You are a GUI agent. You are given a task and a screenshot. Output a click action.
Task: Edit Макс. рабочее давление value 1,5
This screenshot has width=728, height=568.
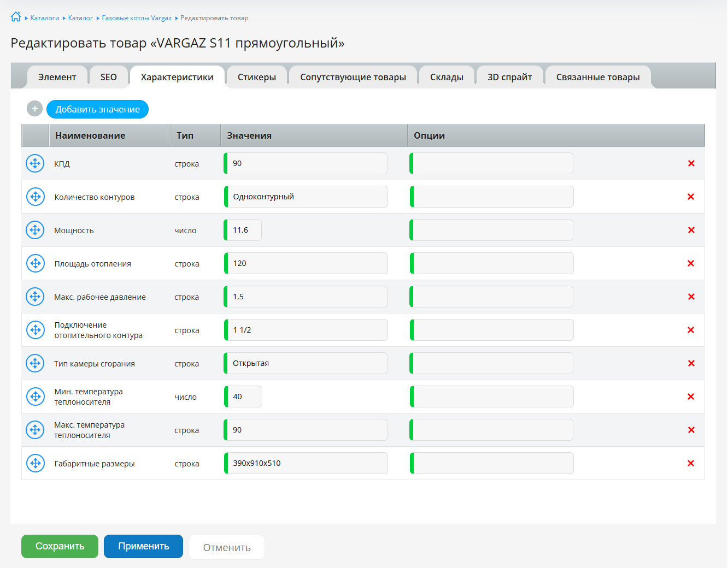(306, 297)
